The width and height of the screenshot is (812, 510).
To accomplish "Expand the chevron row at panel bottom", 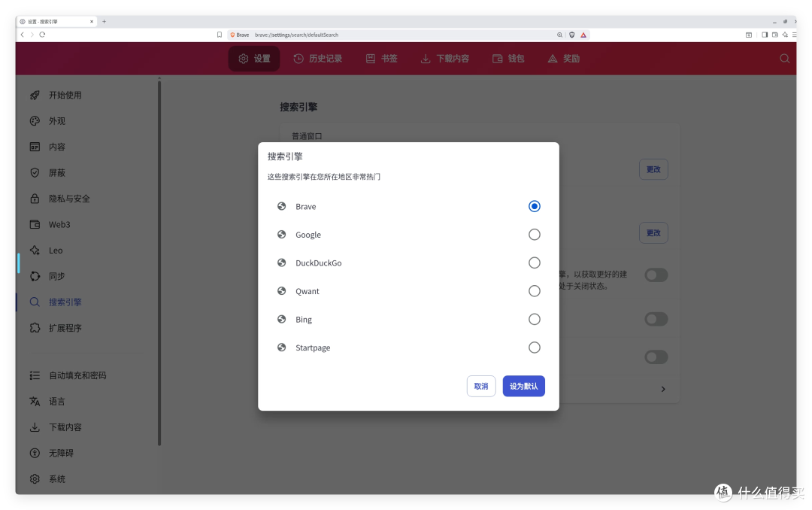I will click(663, 389).
